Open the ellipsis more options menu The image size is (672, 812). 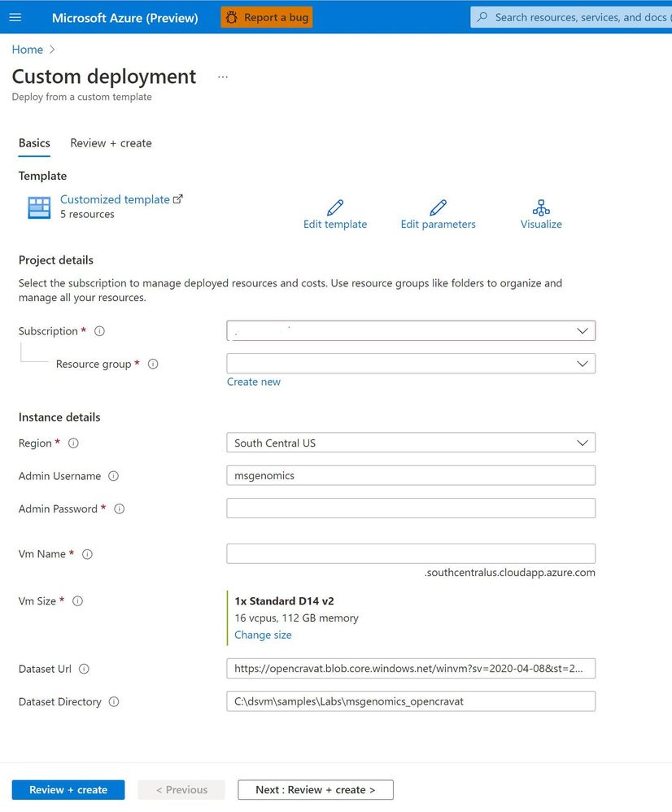223,77
